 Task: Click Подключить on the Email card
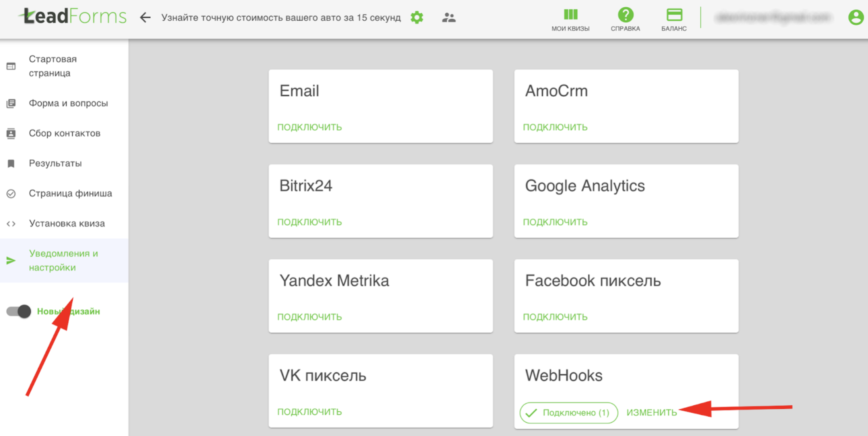pos(310,127)
